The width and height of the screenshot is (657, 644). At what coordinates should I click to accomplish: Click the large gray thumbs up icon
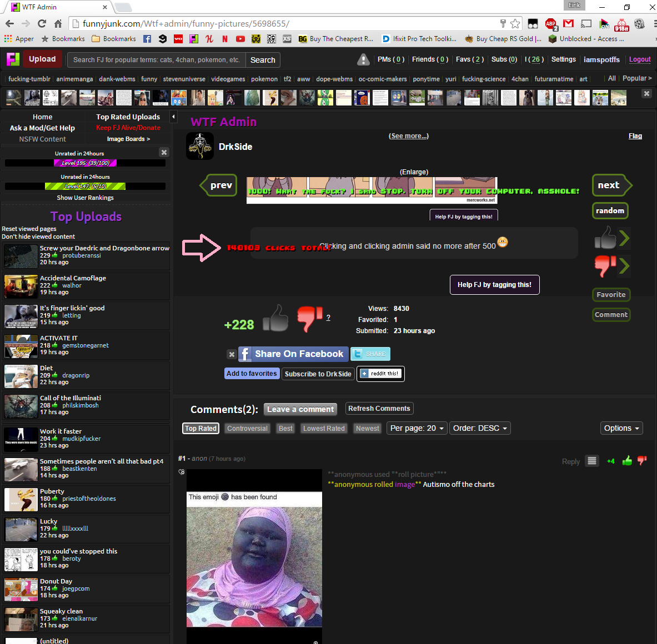click(275, 319)
